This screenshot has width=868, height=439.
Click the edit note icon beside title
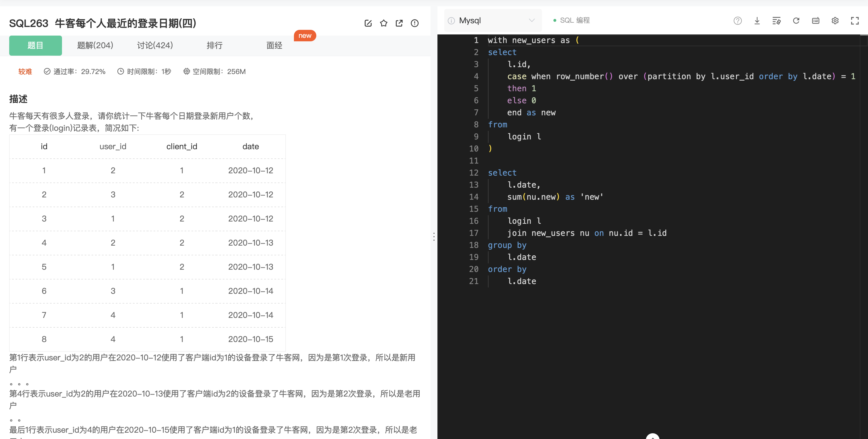[x=368, y=23]
